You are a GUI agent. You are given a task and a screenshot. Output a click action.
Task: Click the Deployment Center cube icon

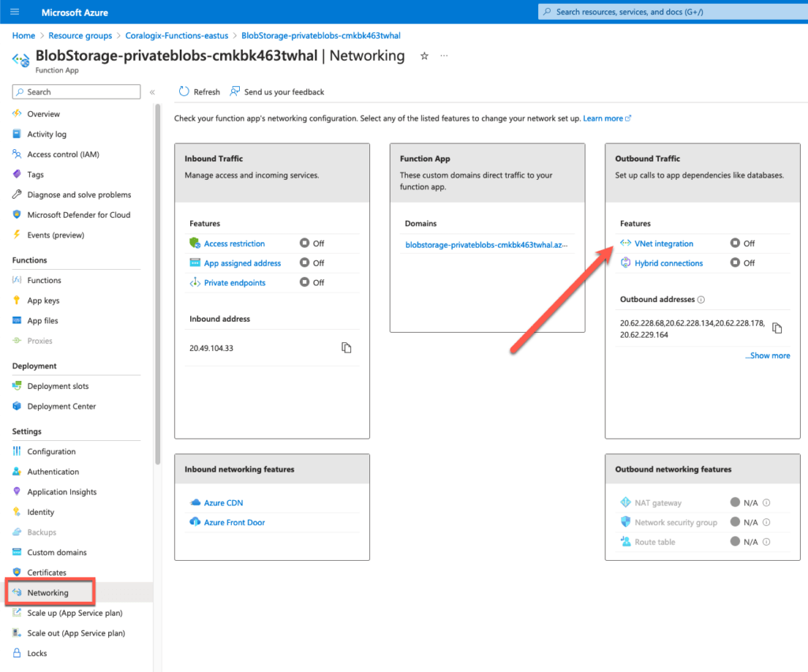[17, 405]
